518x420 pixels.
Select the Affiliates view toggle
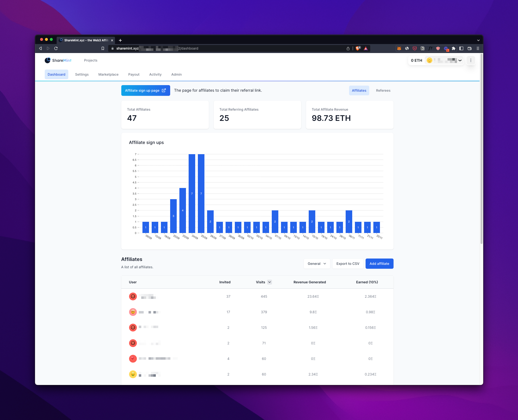[359, 90]
